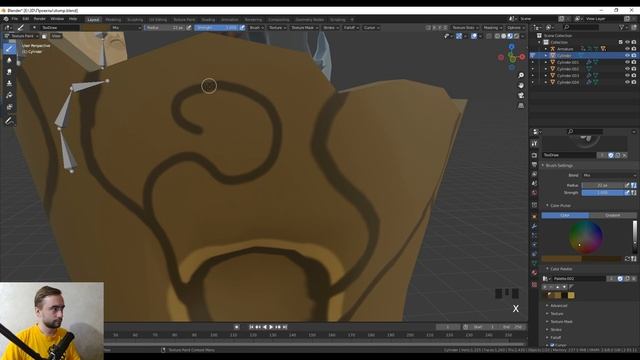Click the hand pan viewport gizmo
640x360 pixels.
[x=521, y=85]
